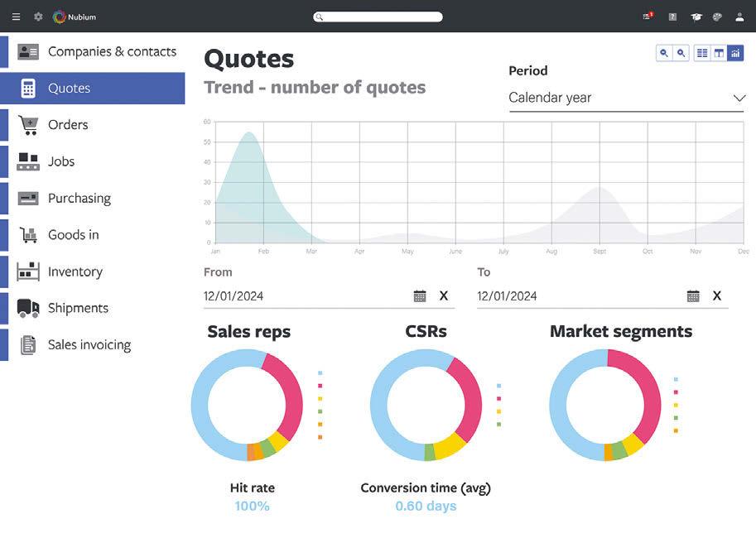Toggle the chart dashboard view
This screenshot has height=538, width=756.
(735, 53)
